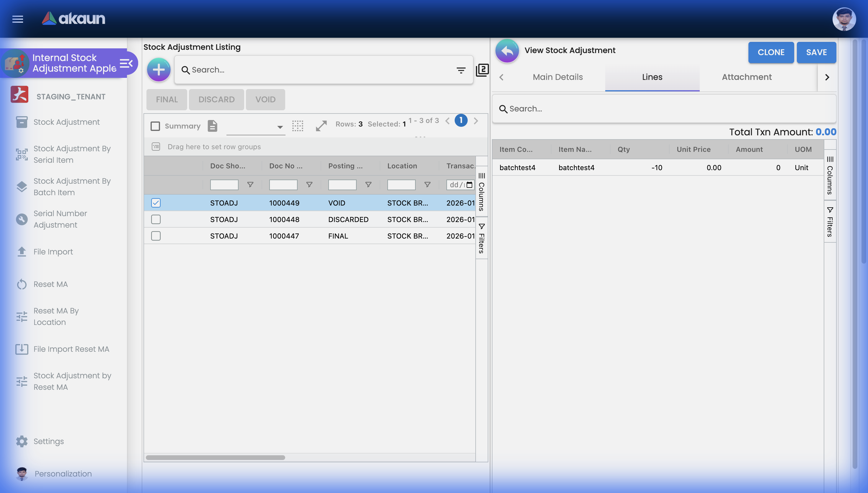Click the document export icon beside Summary
The image size is (868, 493).
pyautogui.click(x=213, y=126)
